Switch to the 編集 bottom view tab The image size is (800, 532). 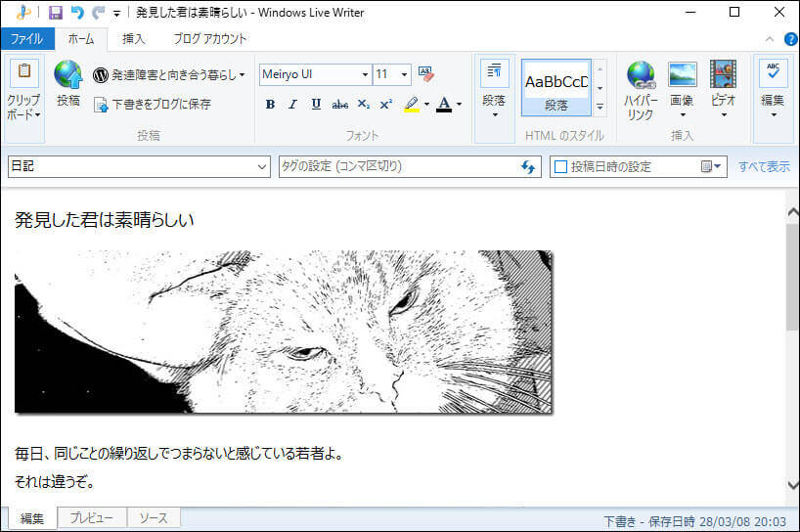tap(32, 518)
